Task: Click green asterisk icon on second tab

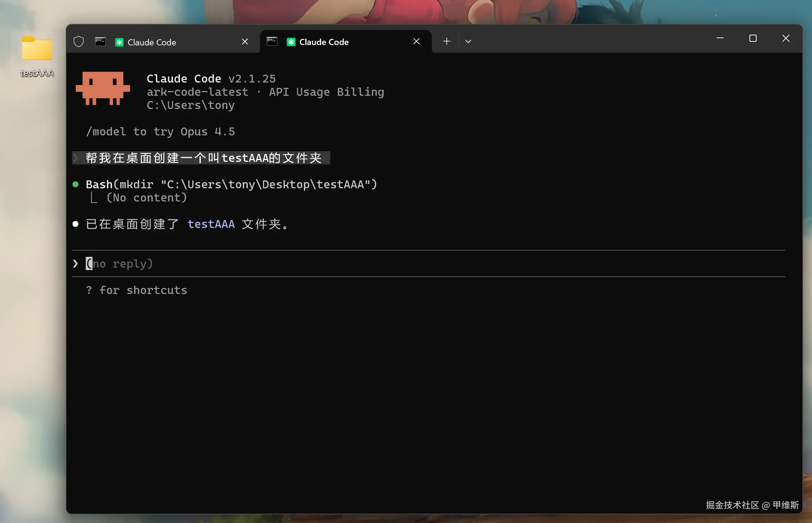Action: [291, 42]
